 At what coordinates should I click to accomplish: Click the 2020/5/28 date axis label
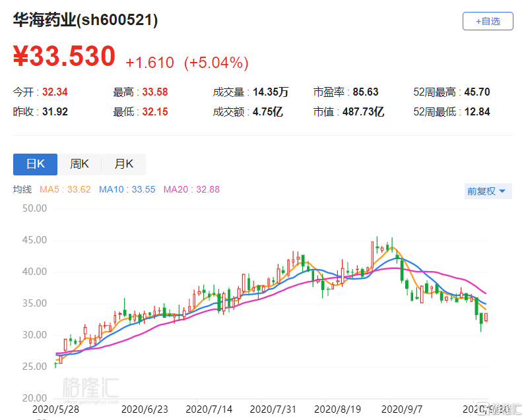pos(55,409)
